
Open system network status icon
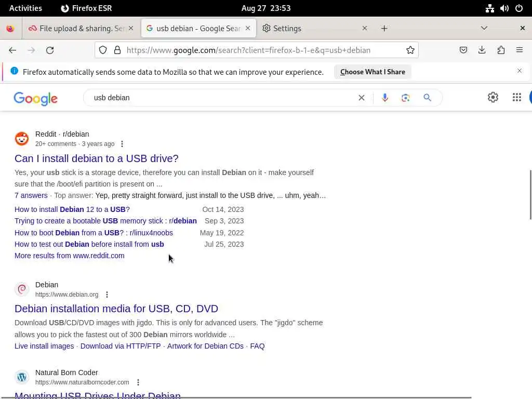[489, 8]
